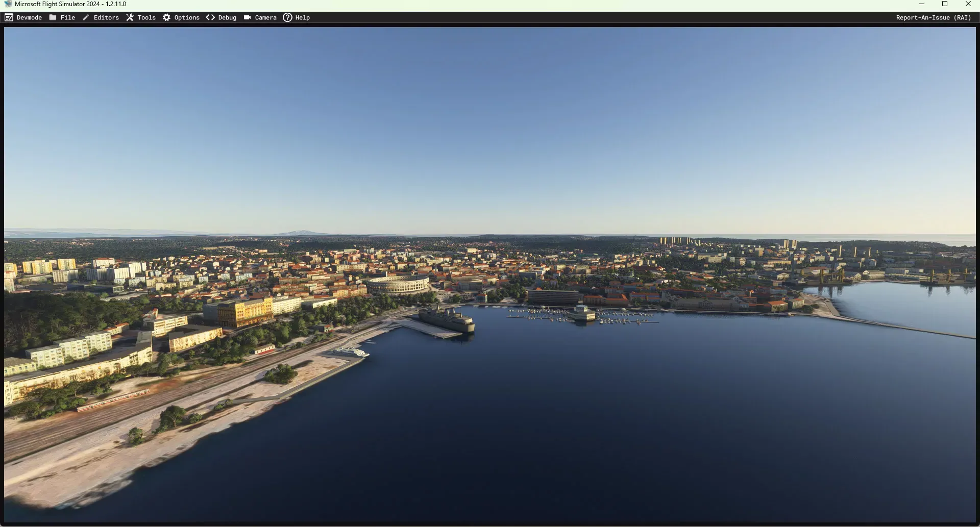
Task: Click the question mark Help icon
Action: pyautogui.click(x=287, y=17)
